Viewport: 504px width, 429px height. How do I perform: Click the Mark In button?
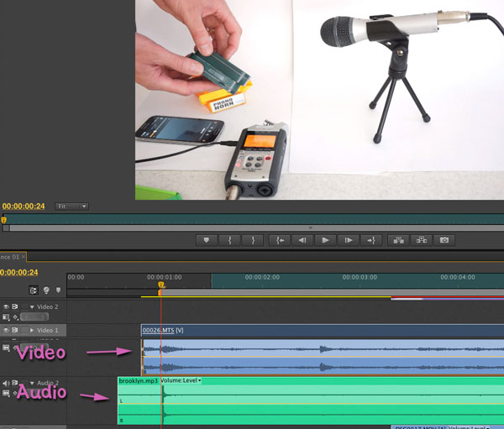click(229, 240)
